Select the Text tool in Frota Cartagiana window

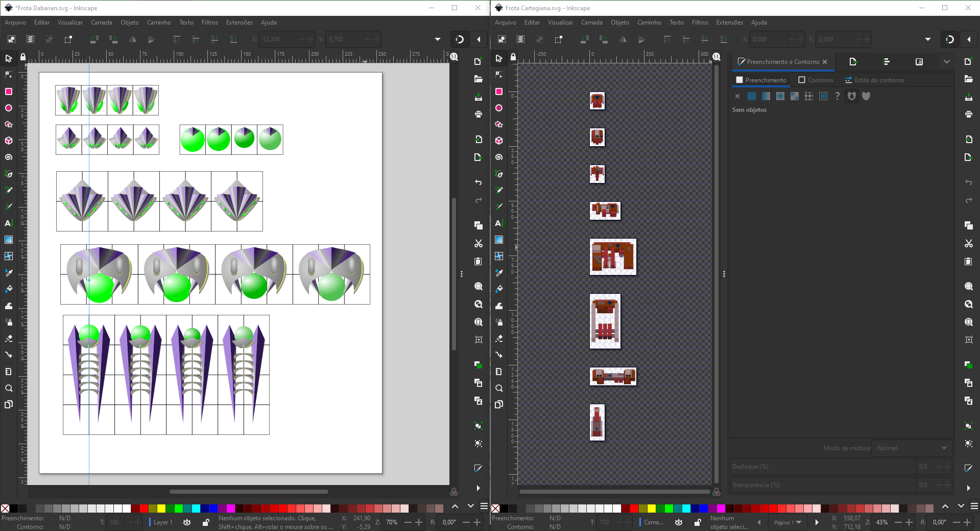tap(498, 223)
